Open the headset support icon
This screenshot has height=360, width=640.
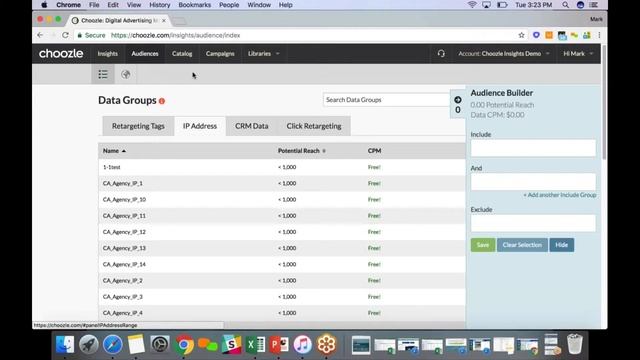point(441,53)
